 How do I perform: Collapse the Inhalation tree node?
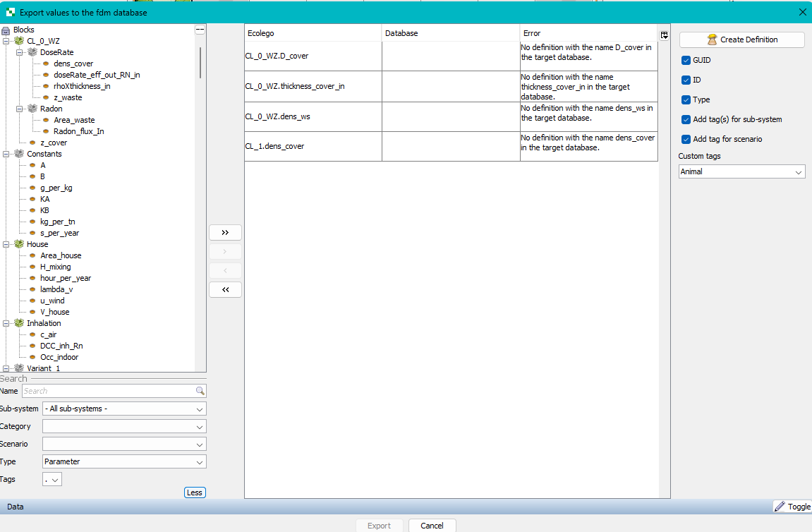[6, 323]
